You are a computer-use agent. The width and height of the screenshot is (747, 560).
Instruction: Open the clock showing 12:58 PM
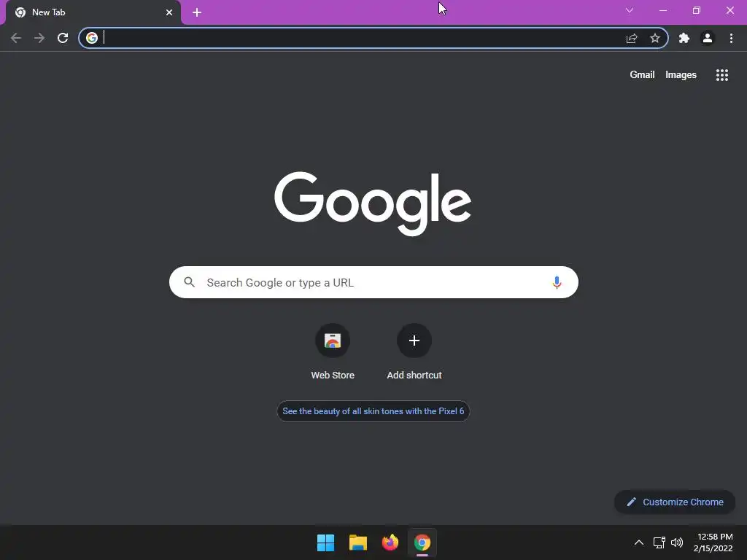(713, 542)
